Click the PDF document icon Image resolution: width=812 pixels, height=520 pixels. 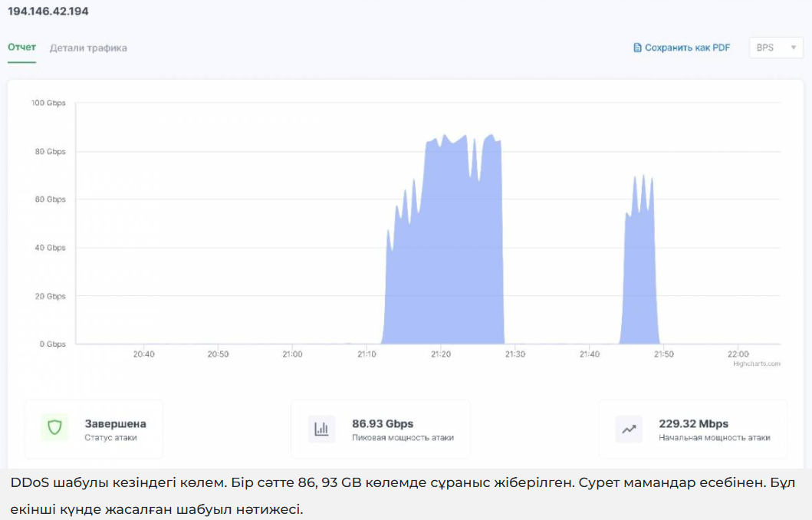[x=637, y=48]
